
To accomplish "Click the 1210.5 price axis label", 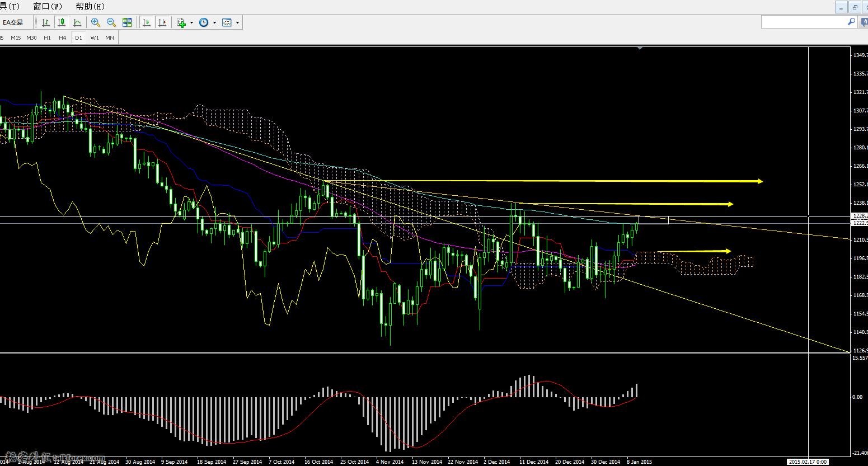I will [x=860, y=240].
